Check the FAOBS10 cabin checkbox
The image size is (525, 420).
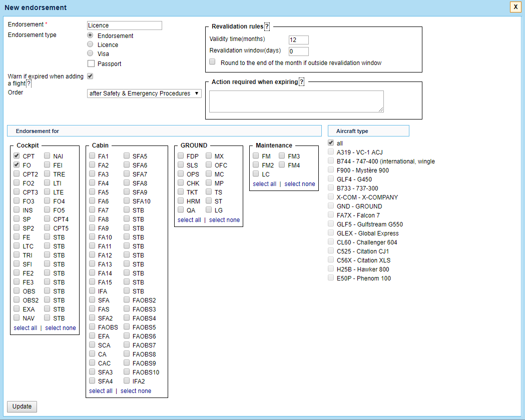(x=127, y=372)
